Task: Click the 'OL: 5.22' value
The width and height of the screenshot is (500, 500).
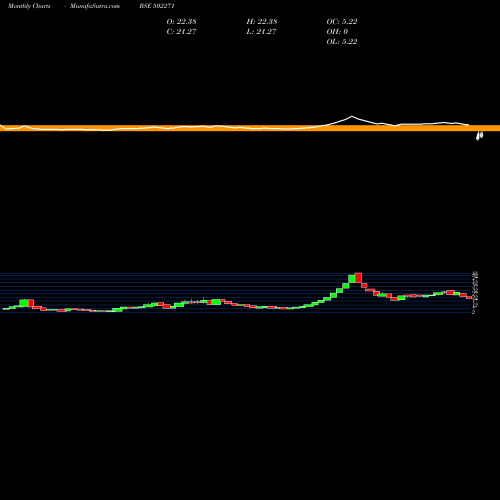Action: [x=342, y=41]
